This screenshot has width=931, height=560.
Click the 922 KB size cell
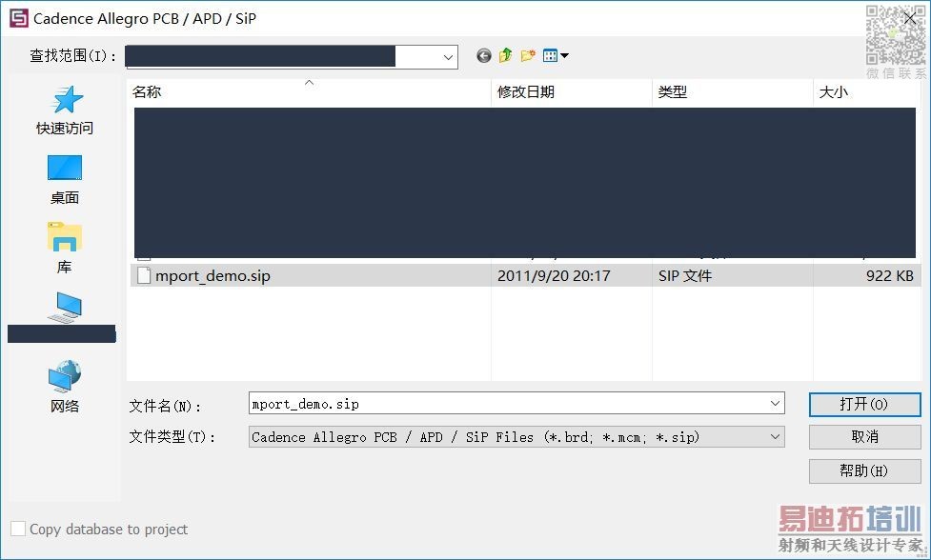889,276
